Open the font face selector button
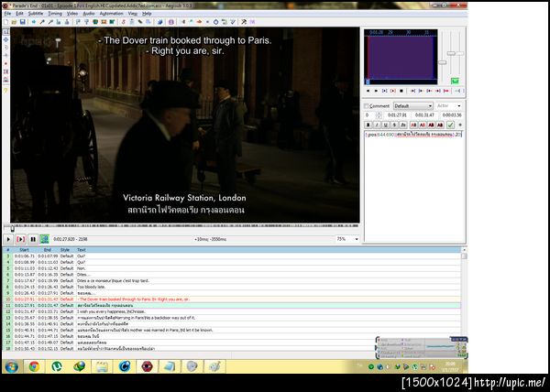Image resolution: width=550 pixels, height=392 pixels. pyautogui.click(x=403, y=125)
